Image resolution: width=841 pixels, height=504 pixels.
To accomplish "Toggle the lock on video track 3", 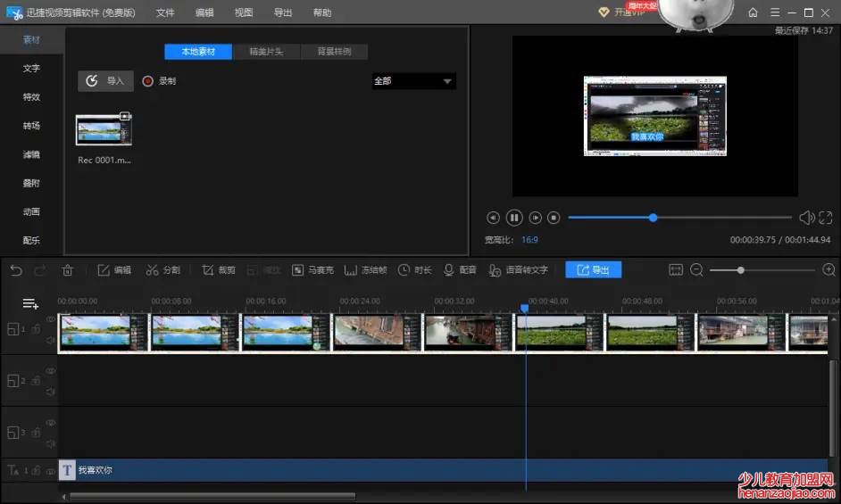I will tap(37, 433).
